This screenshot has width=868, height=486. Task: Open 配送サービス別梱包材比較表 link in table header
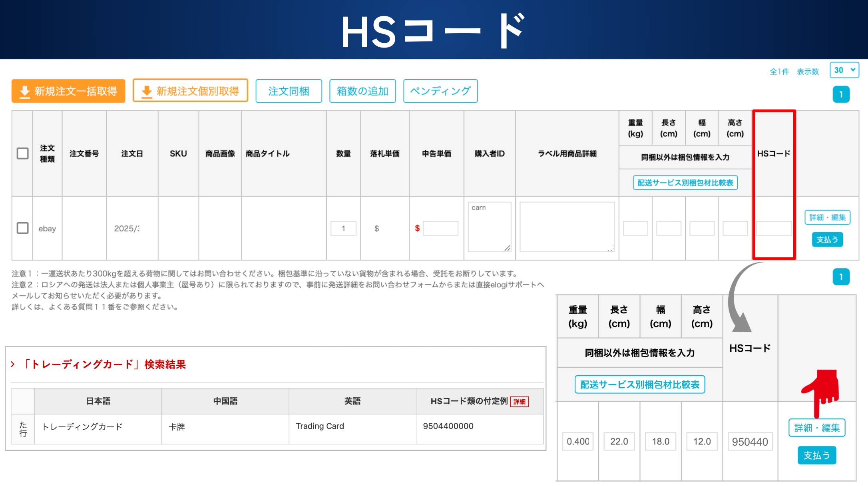click(685, 183)
